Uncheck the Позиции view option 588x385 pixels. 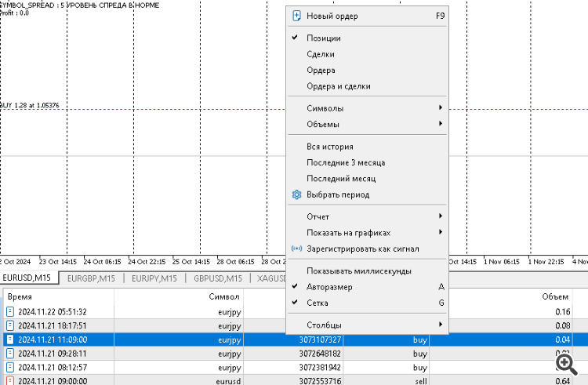[x=323, y=38]
